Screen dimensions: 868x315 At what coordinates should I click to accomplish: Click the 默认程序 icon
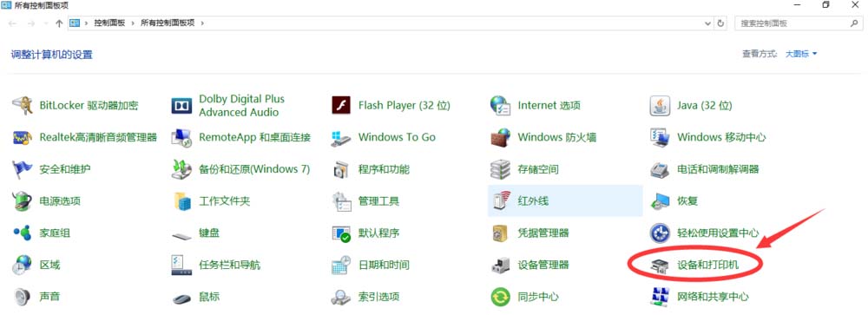point(341,233)
